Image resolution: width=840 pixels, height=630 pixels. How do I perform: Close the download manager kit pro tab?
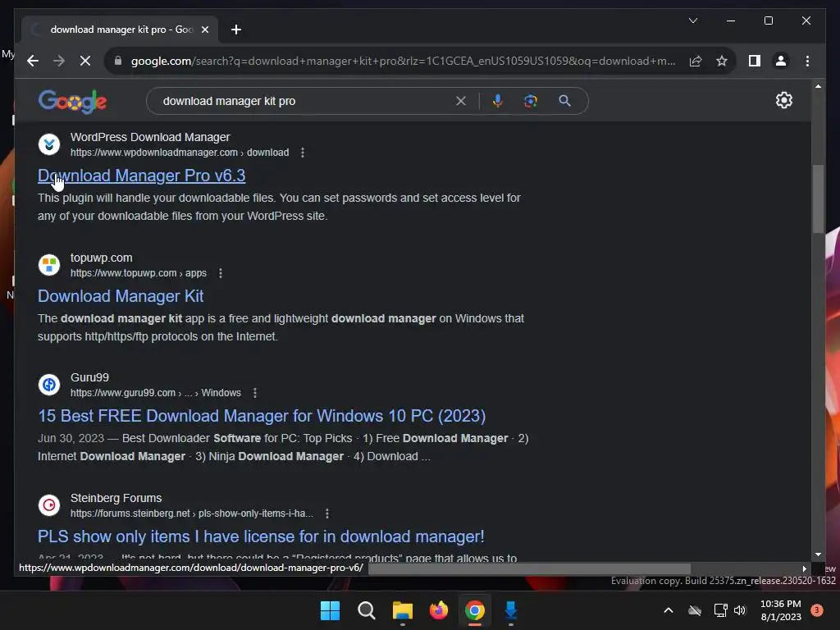tap(204, 30)
